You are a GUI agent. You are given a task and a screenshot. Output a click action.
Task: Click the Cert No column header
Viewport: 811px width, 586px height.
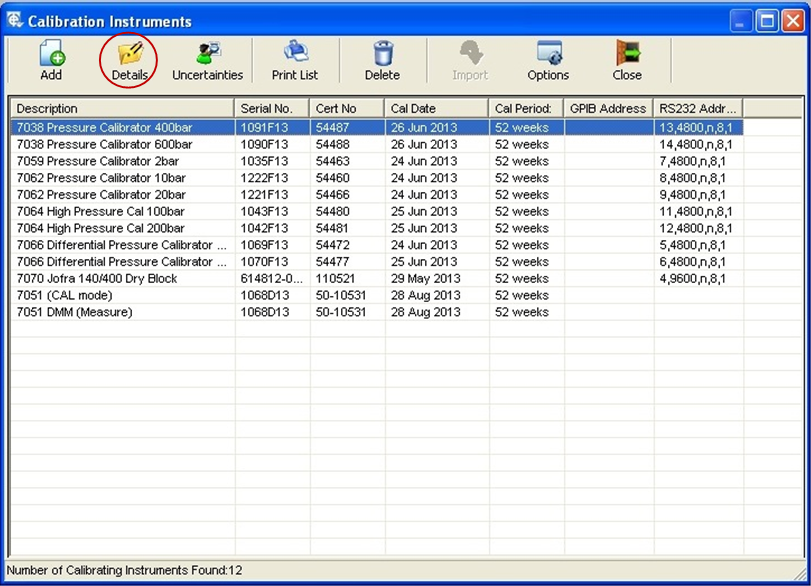click(x=347, y=108)
